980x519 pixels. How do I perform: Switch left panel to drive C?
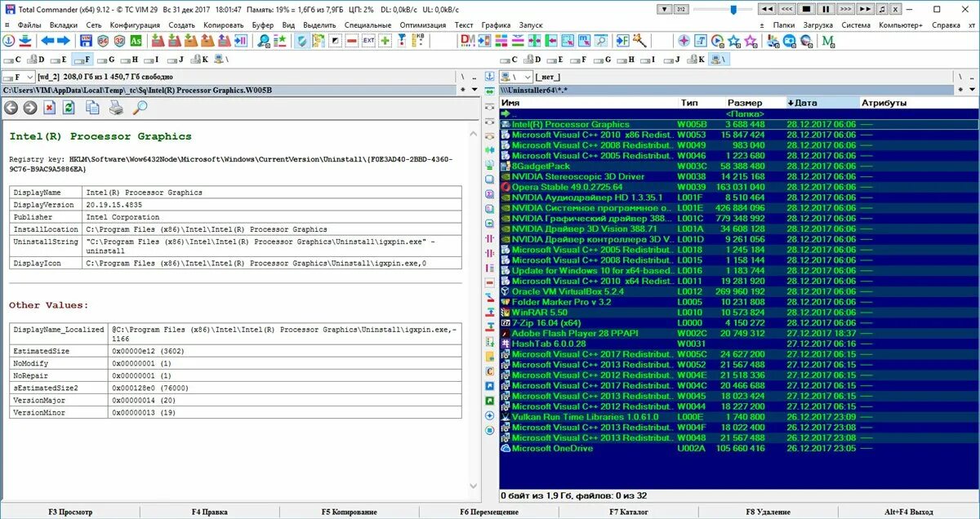point(11,60)
